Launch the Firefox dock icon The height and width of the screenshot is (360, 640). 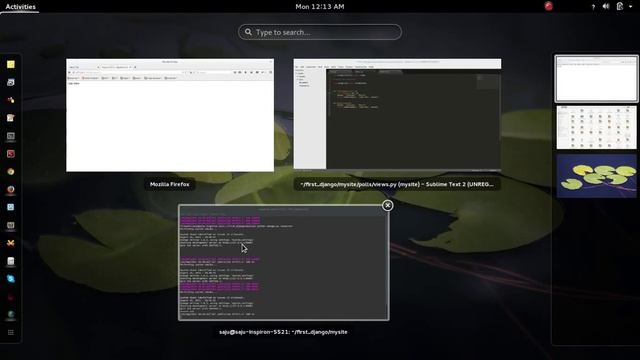pos(11,189)
